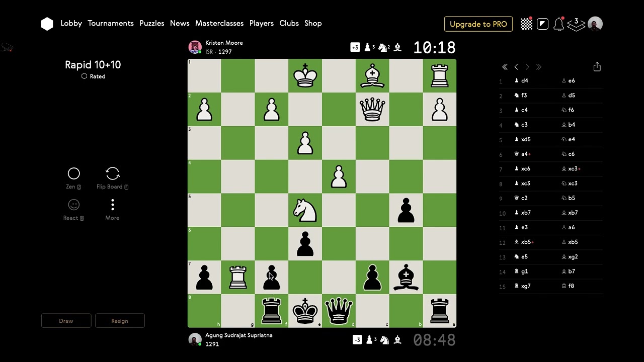This screenshot has height=362, width=644.
Task: Open the checkerboard games icon
Action: 526,24
